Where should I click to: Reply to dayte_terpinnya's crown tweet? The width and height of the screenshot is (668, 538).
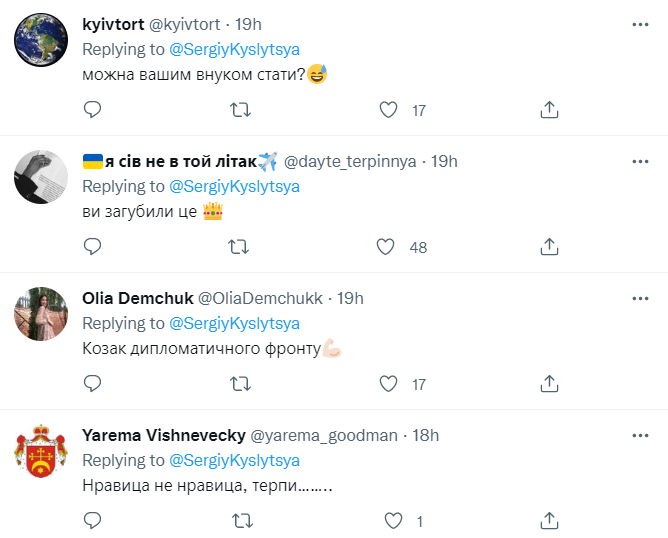[x=92, y=246]
